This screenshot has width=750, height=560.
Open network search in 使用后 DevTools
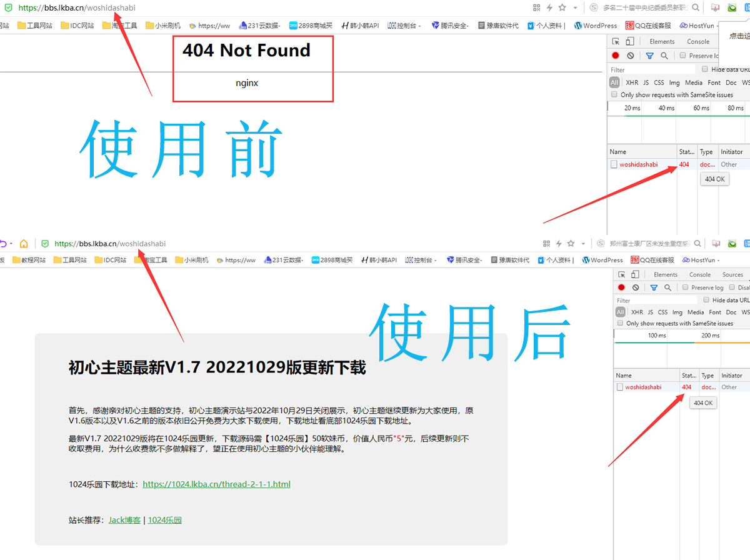tap(667, 287)
